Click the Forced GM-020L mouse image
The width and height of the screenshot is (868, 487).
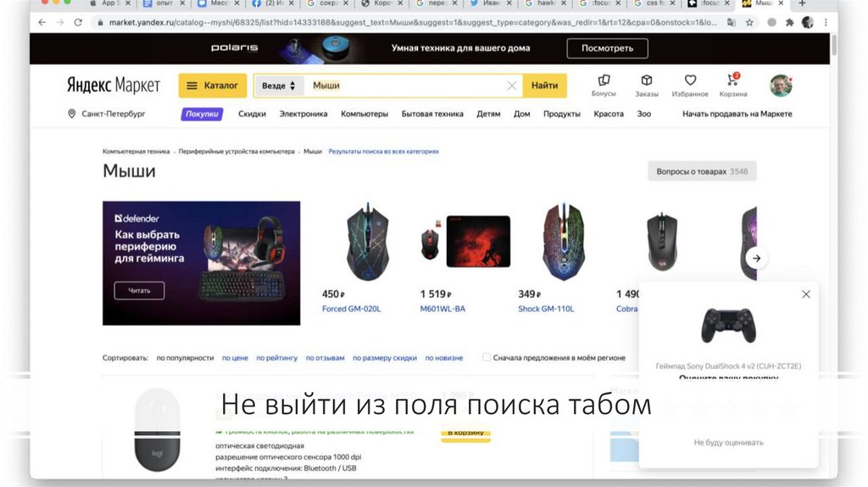click(368, 242)
